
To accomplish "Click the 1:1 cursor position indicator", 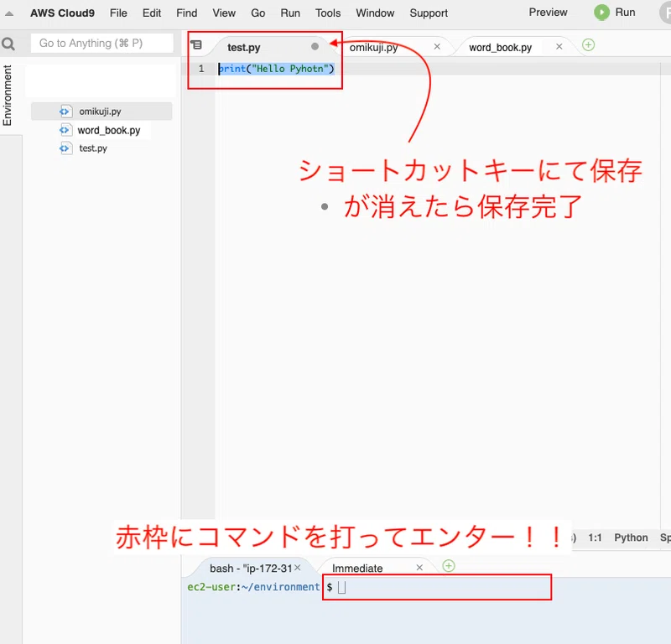I will click(x=595, y=538).
